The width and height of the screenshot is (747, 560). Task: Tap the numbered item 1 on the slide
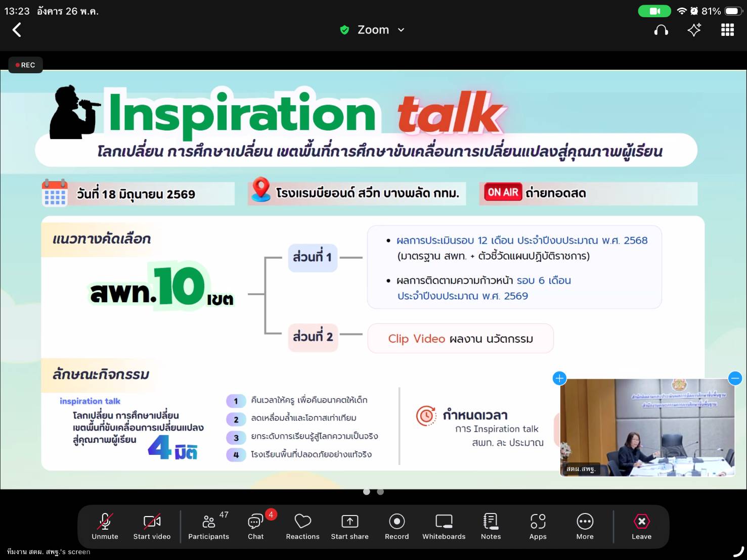click(236, 401)
